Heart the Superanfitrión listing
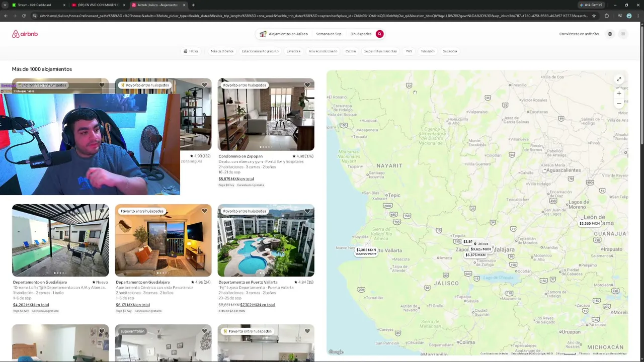Viewport: 644px width, 362px height. (204, 331)
